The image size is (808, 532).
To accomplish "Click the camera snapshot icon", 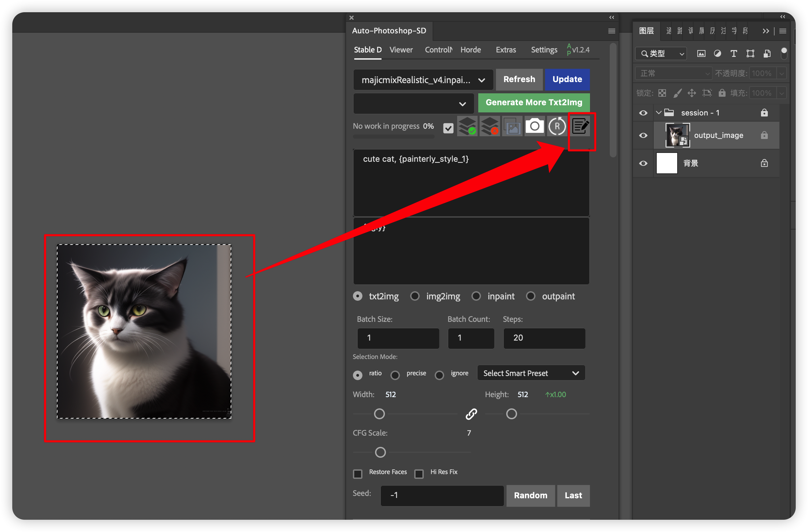I will [x=534, y=126].
